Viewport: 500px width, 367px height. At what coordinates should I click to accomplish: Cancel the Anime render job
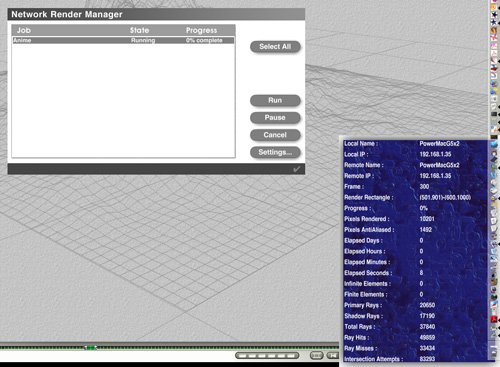coord(275,135)
